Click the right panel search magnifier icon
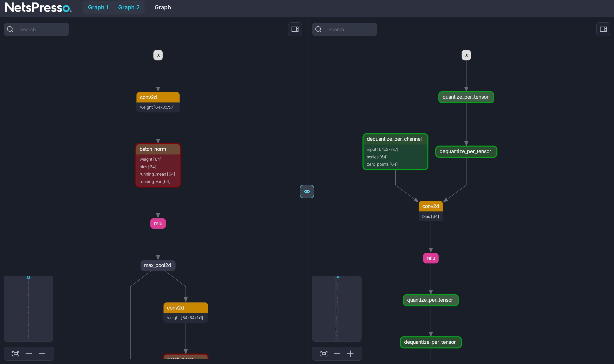This screenshot has width=614, height=364. pos(318,30)
